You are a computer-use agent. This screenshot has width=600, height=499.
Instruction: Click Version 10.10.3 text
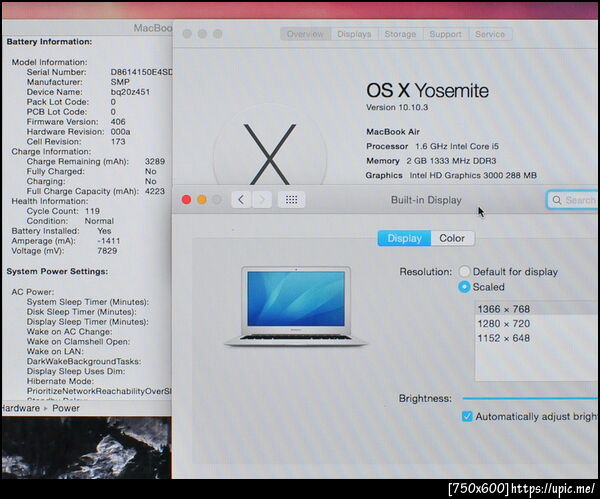(397, 108)
